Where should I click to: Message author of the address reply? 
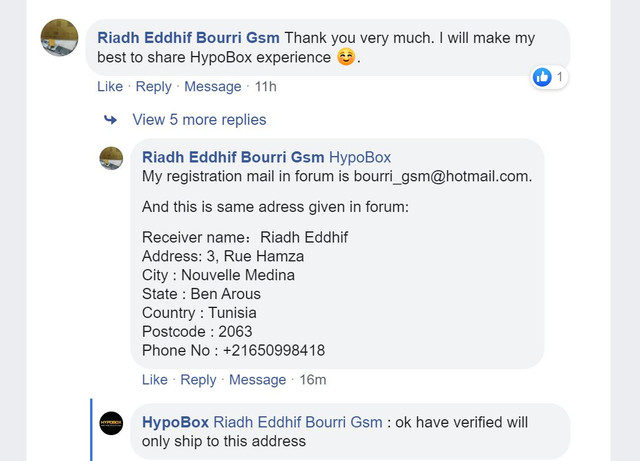click(x=257, y=380)
